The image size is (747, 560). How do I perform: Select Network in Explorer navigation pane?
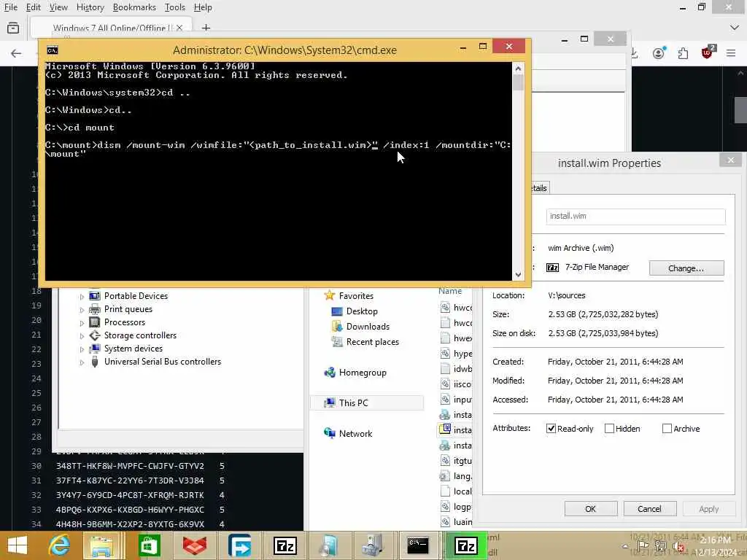pyautogui.click(x=355, y=433)
